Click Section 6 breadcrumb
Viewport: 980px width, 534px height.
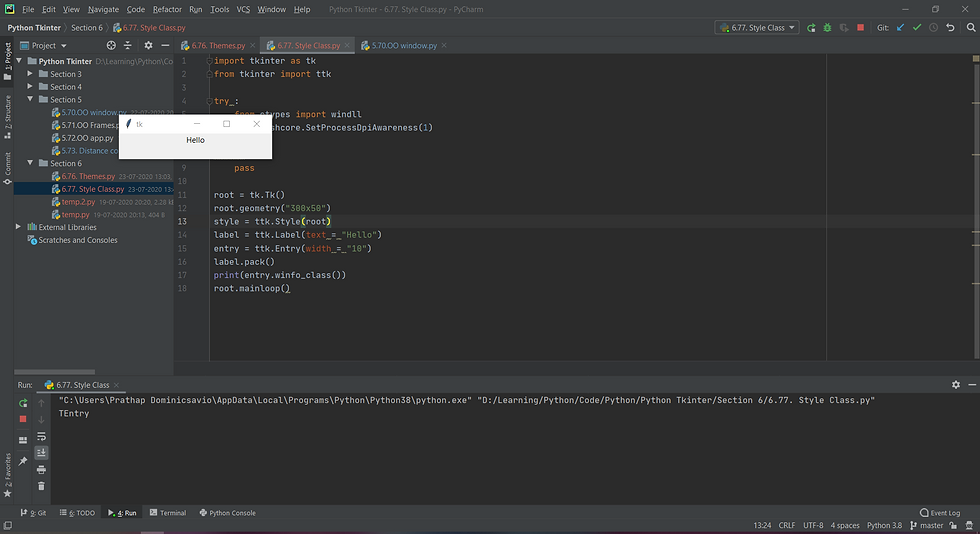tap(87, 28)
